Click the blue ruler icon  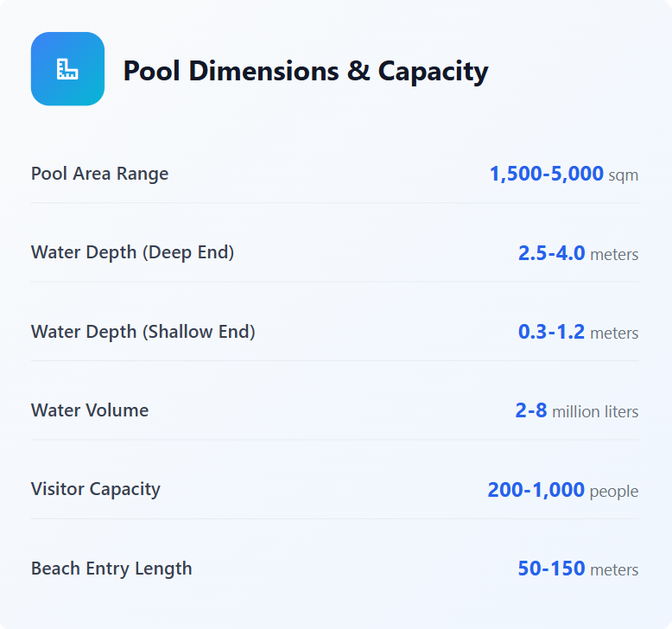[x=67, y=69]
